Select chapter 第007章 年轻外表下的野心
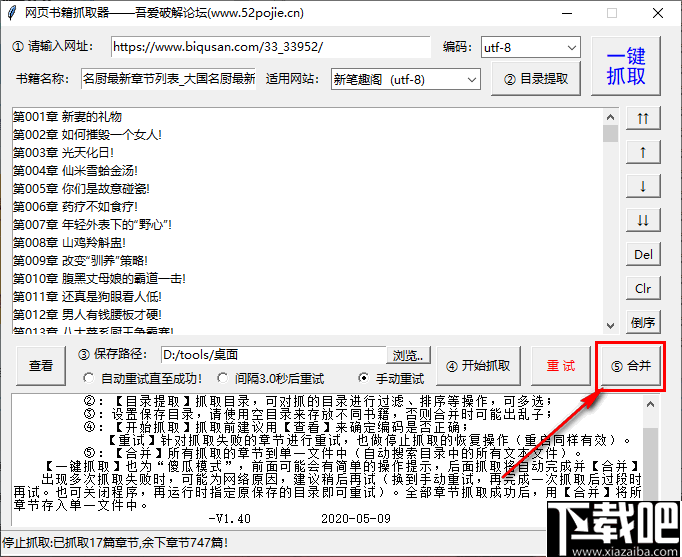 92,225
